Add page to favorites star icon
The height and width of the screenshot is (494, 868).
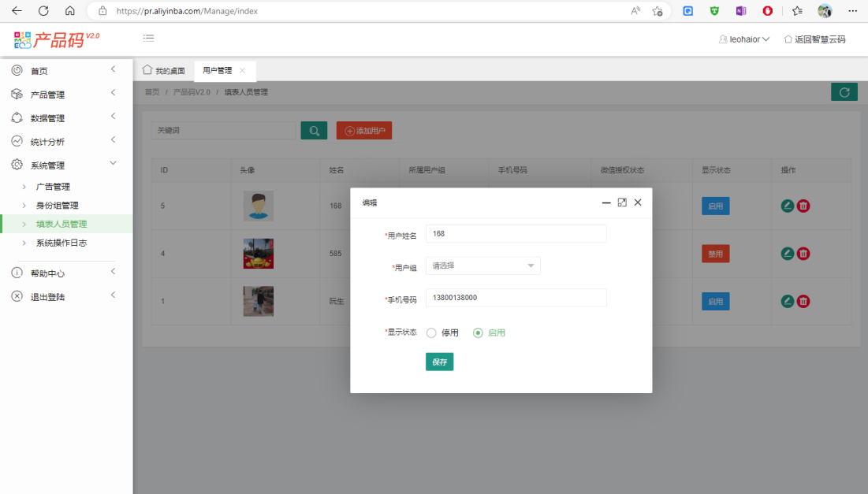coord(658,11)
